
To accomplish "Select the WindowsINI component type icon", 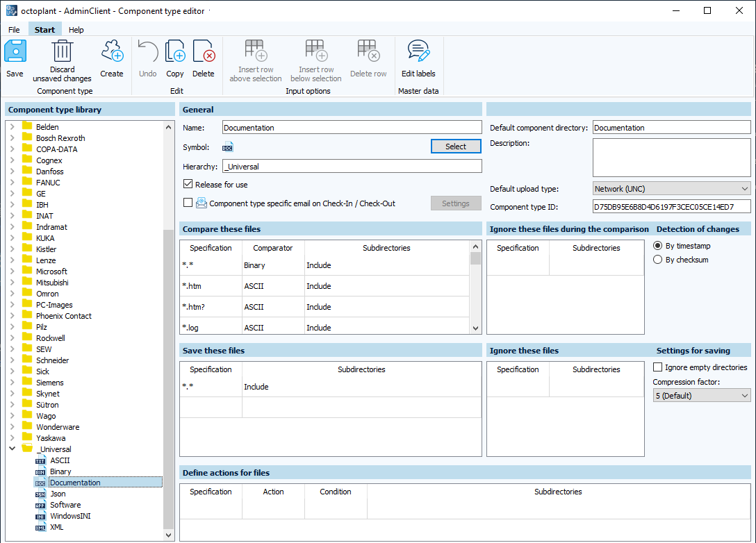I will pyautogui.click(x=40, y=516).
